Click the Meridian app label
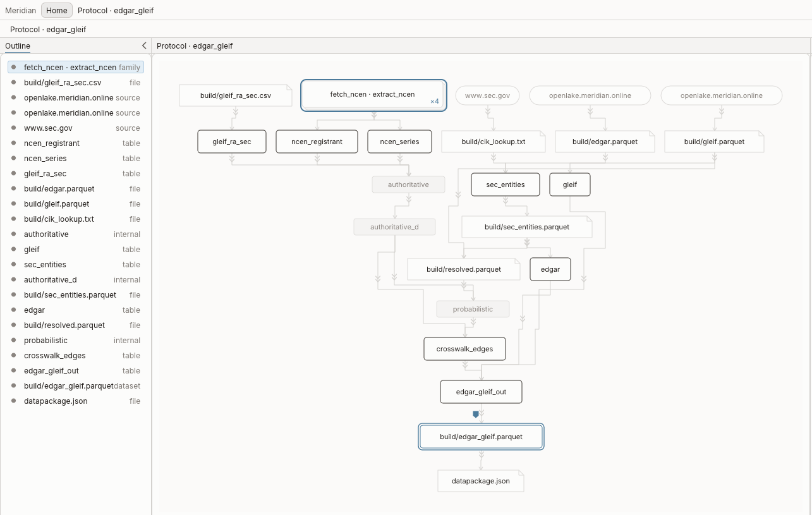Screen dimensions: 812x515 [21, 10]
